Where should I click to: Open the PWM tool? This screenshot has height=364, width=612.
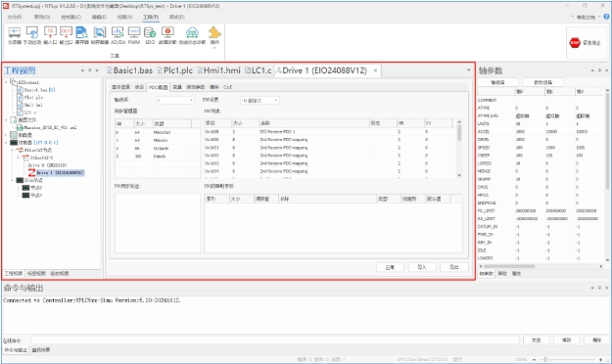(x=134, y=35)
